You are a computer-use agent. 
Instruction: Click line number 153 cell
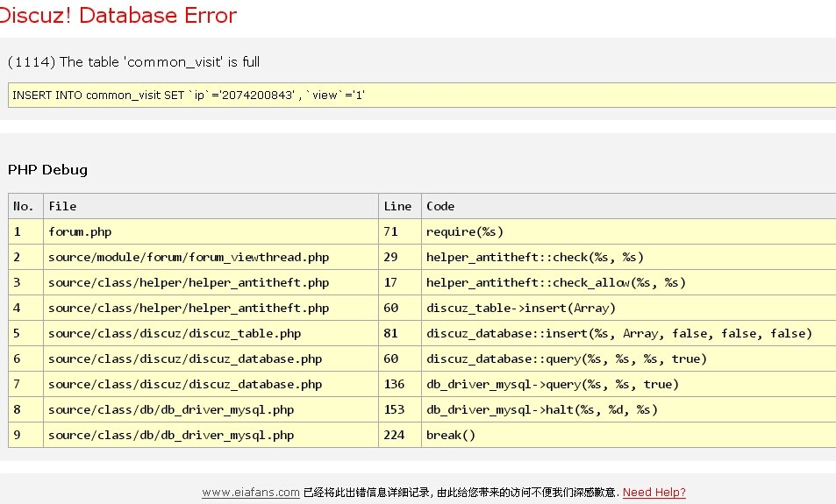point(400,409)
